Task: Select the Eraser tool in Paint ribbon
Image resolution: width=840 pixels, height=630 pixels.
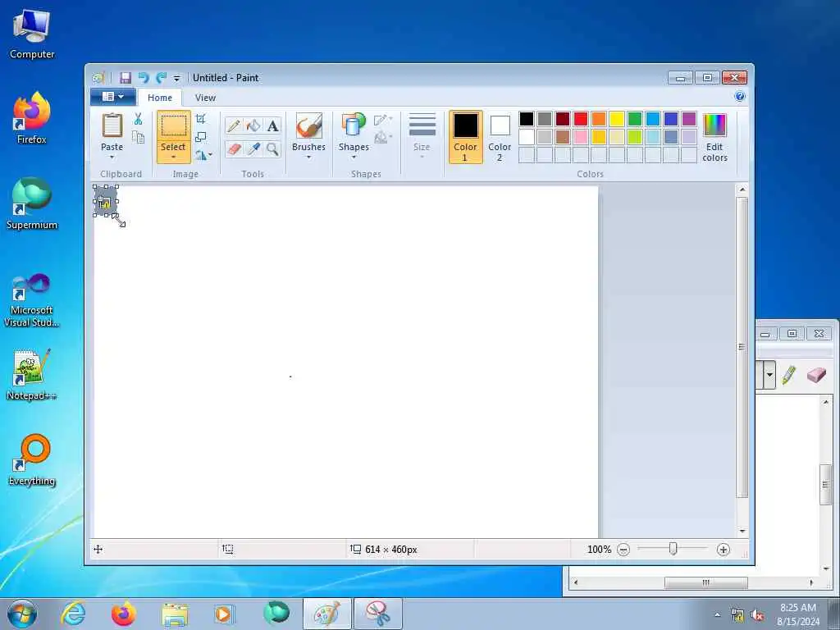Action: 234,148
